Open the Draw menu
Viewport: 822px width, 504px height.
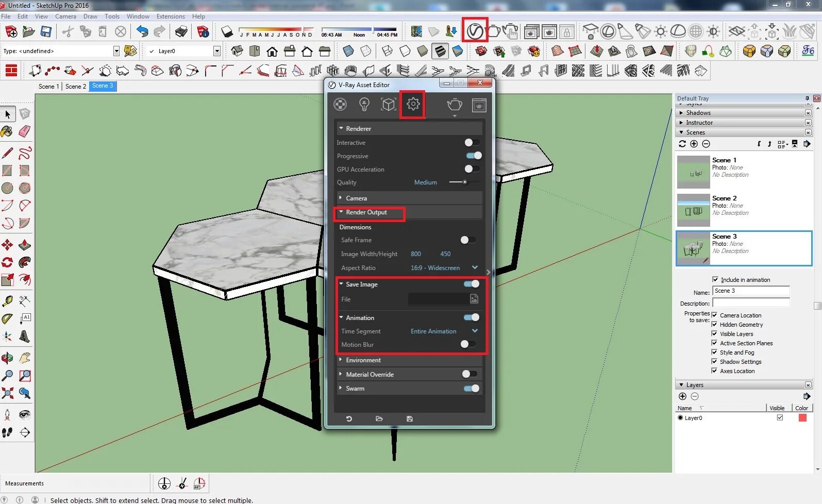coord(90,16)
